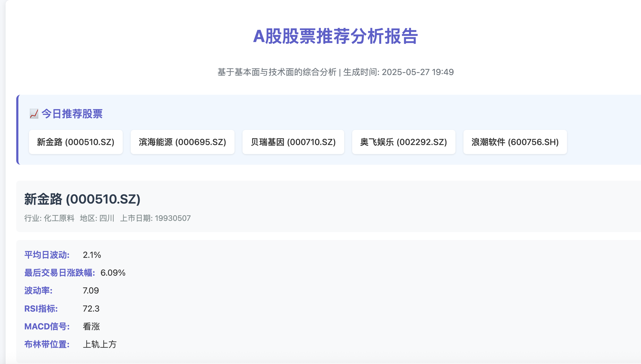This screenshot has height=364, width=641.
Task: Select the 滨海能源 (000695.SZ) stock chip
Action: coord(183,142)
